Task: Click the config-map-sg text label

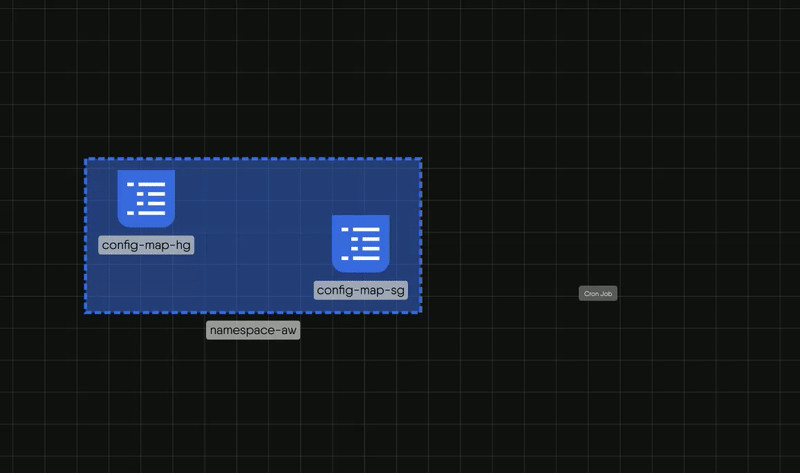Action: pyautogui.click(x=361, y=290)
